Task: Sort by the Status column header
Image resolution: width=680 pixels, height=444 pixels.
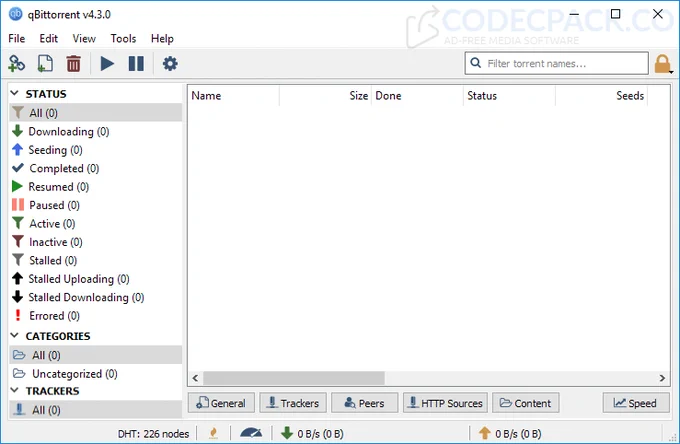Action: 510,96
